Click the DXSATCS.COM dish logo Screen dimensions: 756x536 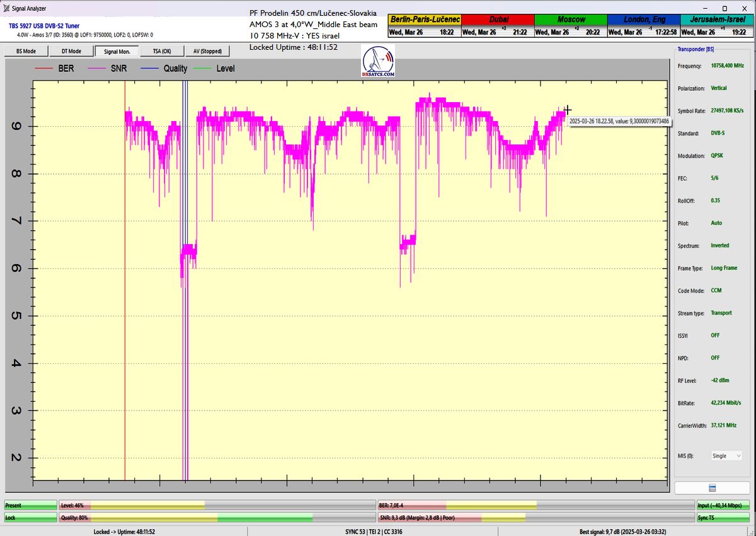(379, 62)
